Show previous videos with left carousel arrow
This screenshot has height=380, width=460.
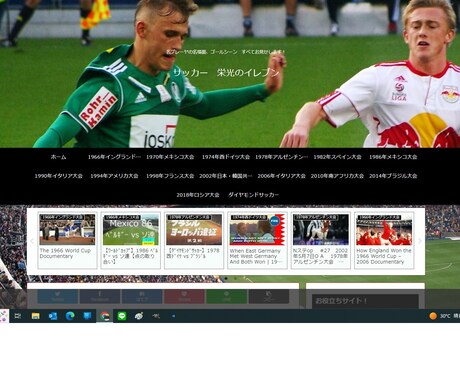[x=32, y=241]
